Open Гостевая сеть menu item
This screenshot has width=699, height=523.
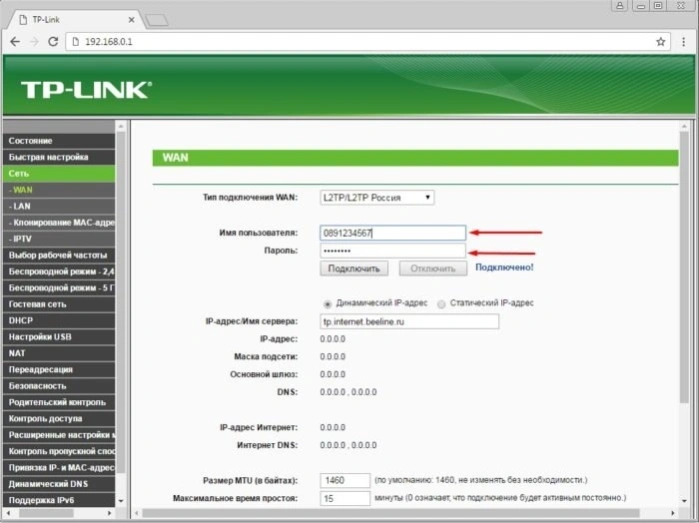[59, 304]
